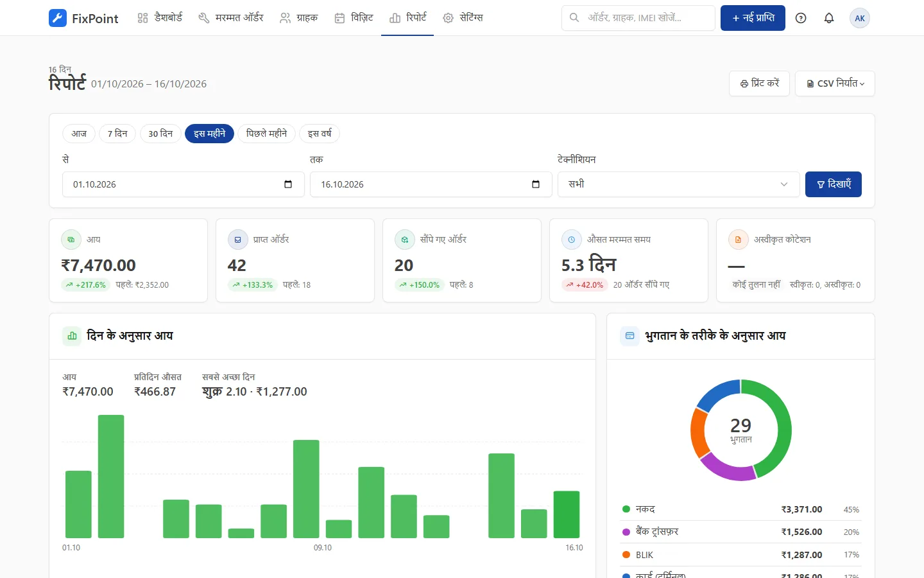Click the search field for orders, customers, IMEI

638,18
